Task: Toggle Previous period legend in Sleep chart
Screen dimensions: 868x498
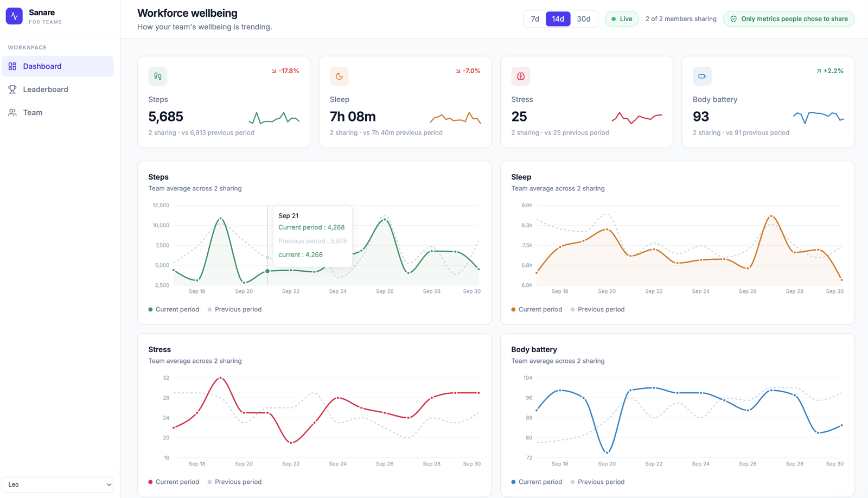Action: click(x=597, y=309)
